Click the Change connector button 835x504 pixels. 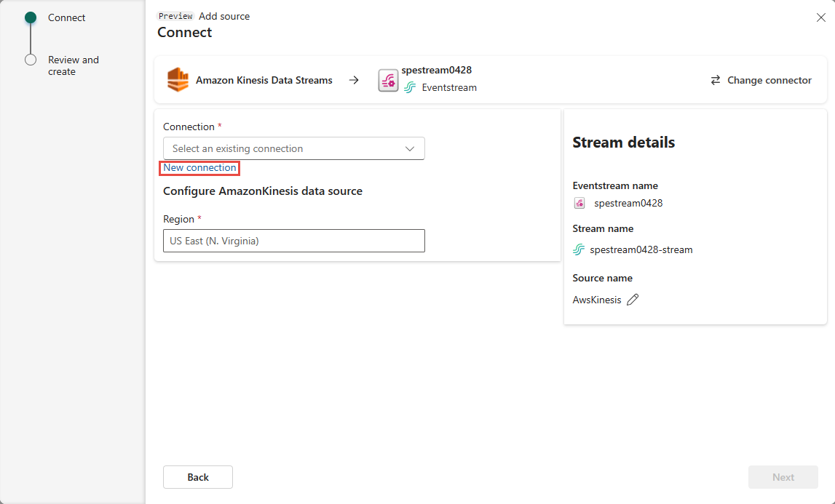[x=761, y=80]
